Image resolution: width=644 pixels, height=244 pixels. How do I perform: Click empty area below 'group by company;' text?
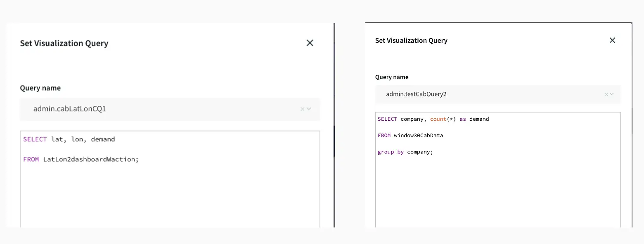pyautogui.click(x=497, y=190)
